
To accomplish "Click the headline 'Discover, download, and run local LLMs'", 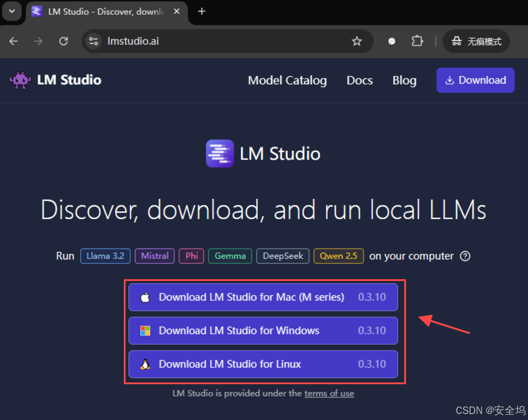I will pyautogui.click(x=263, y=210).
